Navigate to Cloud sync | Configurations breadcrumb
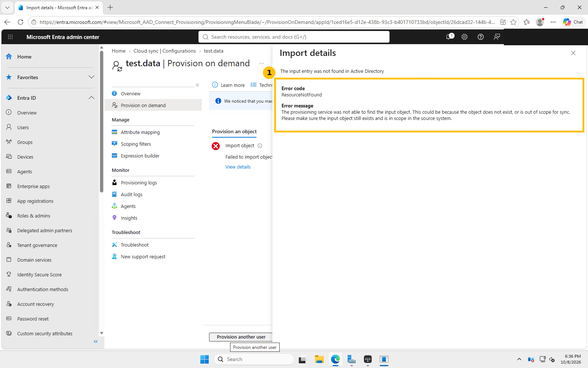 coord(165,51)
